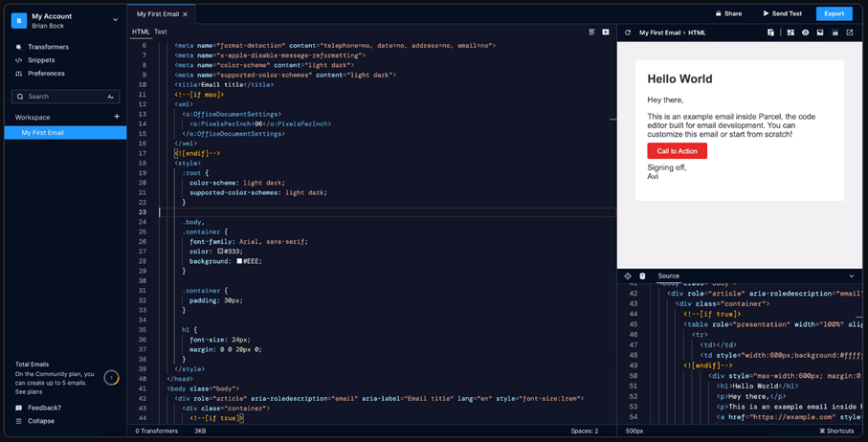
Task: Open the Spaces: 2 indentation selector
Action: [583, 431]
